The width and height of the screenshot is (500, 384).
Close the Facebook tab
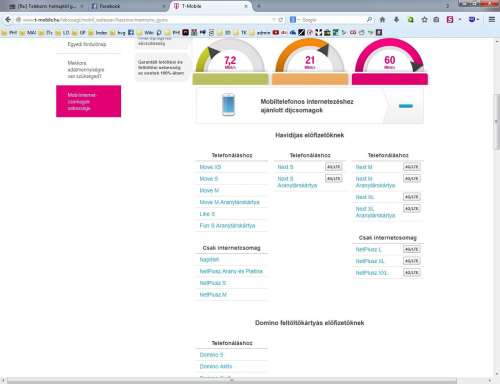[x=164, y=6]
